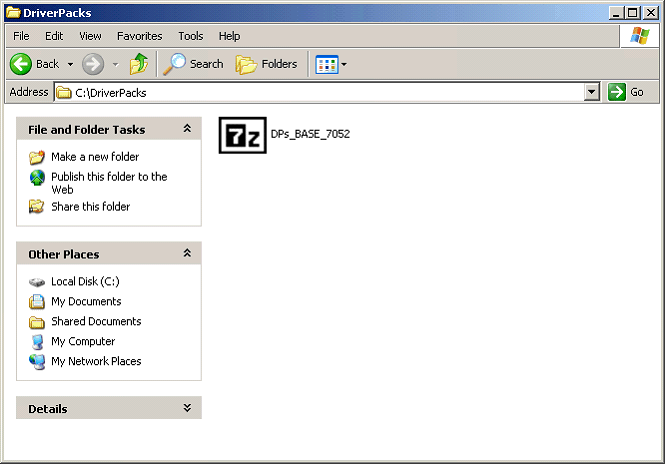Click the Address bar path field

click(320, 92)
